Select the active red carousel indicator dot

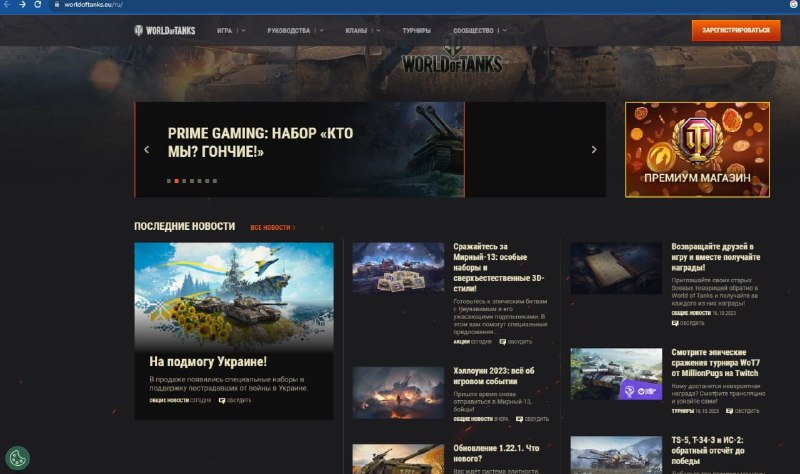coord(177,181)
